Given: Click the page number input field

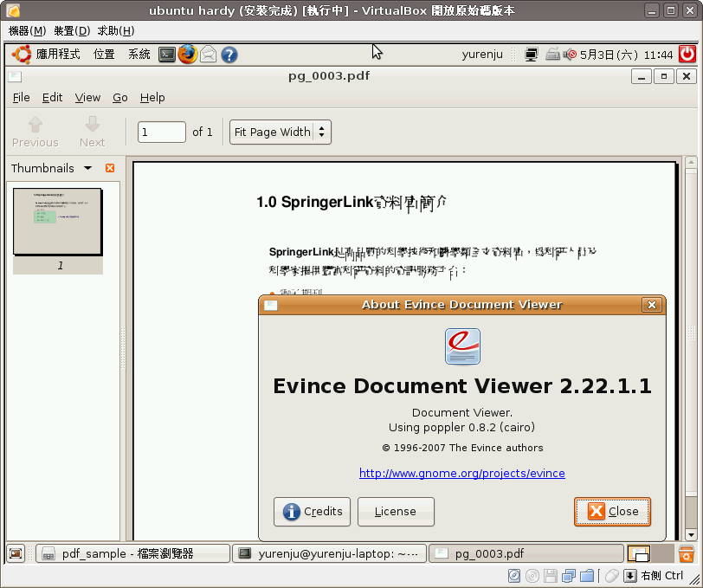Looking at the screenshot, I should pos(162,132).
